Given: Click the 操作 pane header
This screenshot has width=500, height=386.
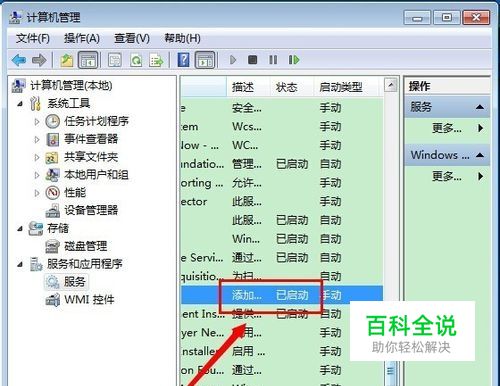Looking at the screenshot, I should (447, 86).
